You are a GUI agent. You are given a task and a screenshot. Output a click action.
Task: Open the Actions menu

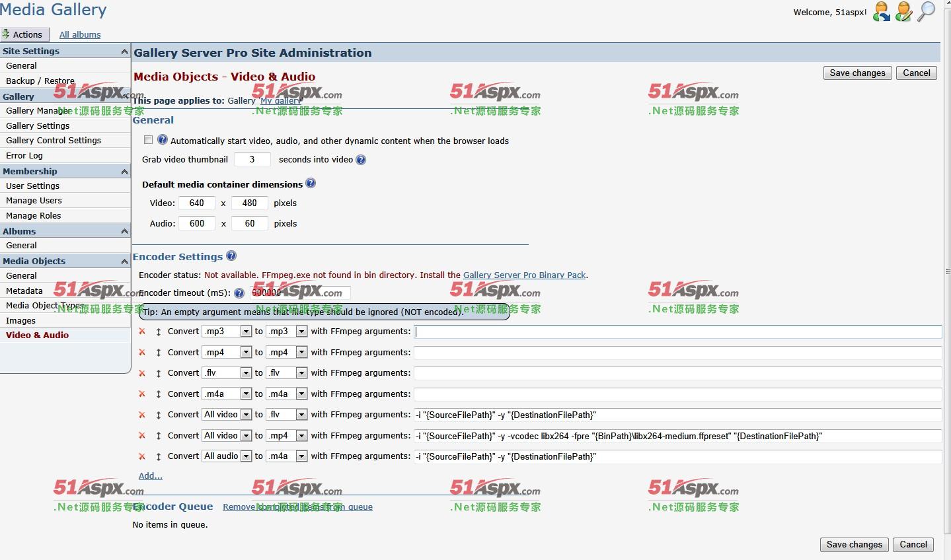tap(24, 34)
